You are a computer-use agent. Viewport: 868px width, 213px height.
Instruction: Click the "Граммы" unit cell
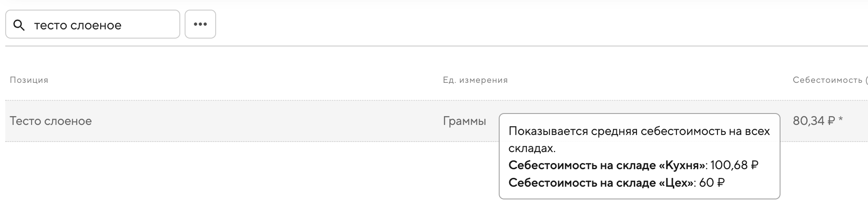coord(464,121)
